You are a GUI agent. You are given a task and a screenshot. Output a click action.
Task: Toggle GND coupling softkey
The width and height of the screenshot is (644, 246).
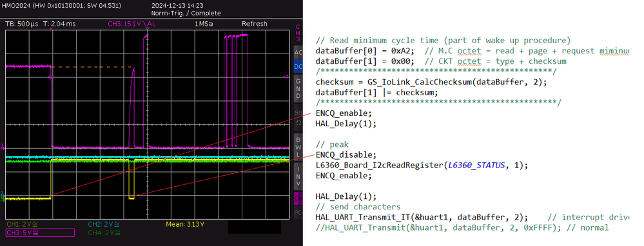tap(298, 88)
